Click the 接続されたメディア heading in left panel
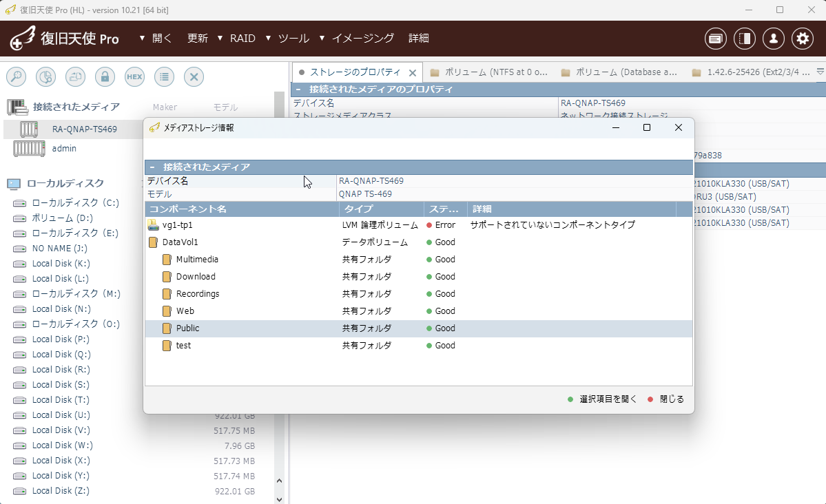Image resolution: width=826 pixels, height=504 pixels. [x=76, y=107]
